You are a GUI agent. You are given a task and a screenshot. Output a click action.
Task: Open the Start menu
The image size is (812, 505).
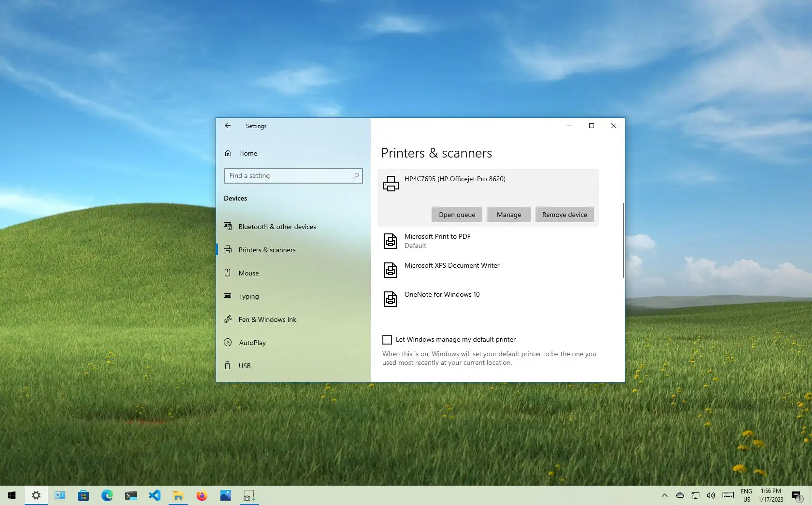coord(11,495)
